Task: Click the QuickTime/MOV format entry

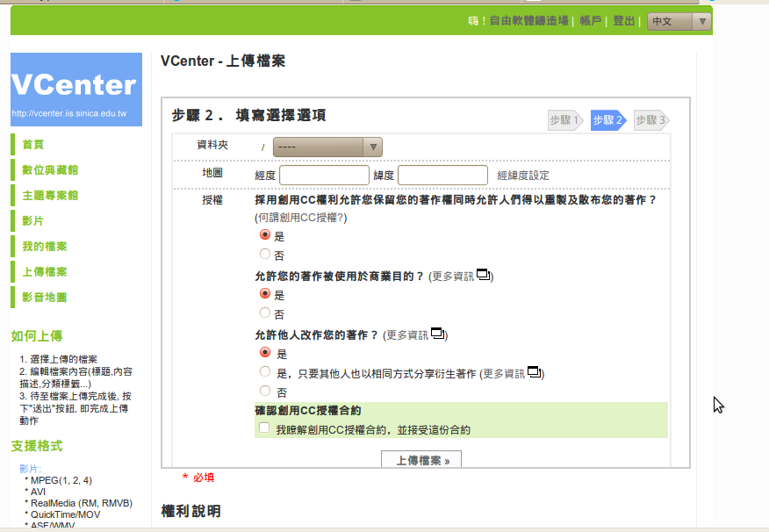Action: pos(65,514)
